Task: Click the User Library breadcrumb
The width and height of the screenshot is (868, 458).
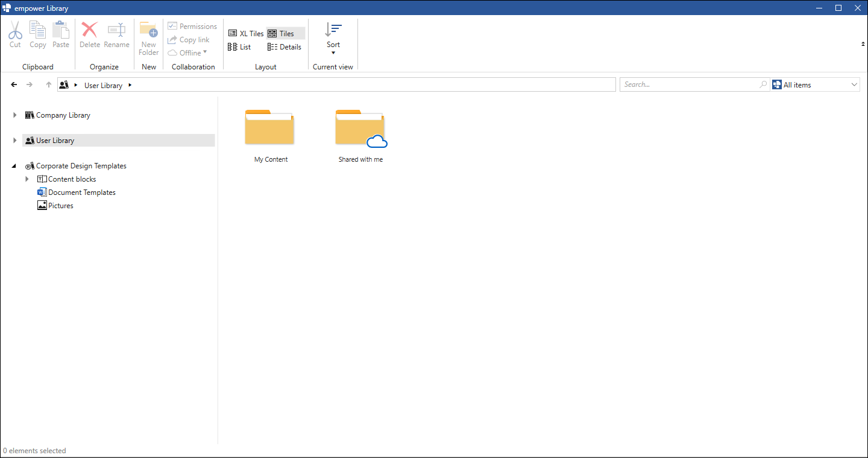Action: pyautogui.click(x=103, y=86)
